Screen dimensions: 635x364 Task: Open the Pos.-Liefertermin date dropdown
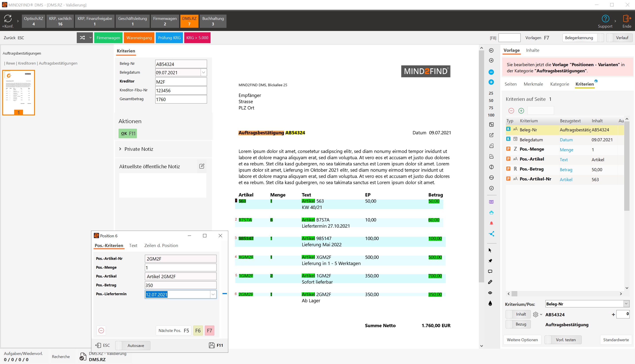click(x=213, y=294)
